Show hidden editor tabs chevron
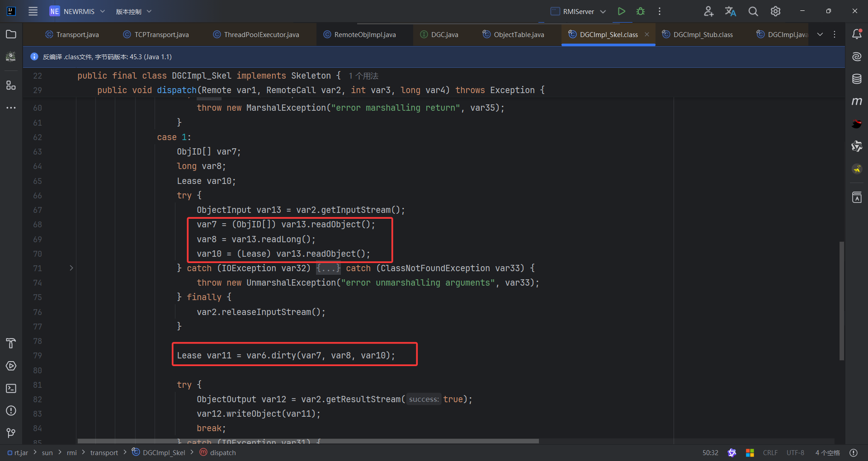The image size is (868, 461). pos(820,34)
